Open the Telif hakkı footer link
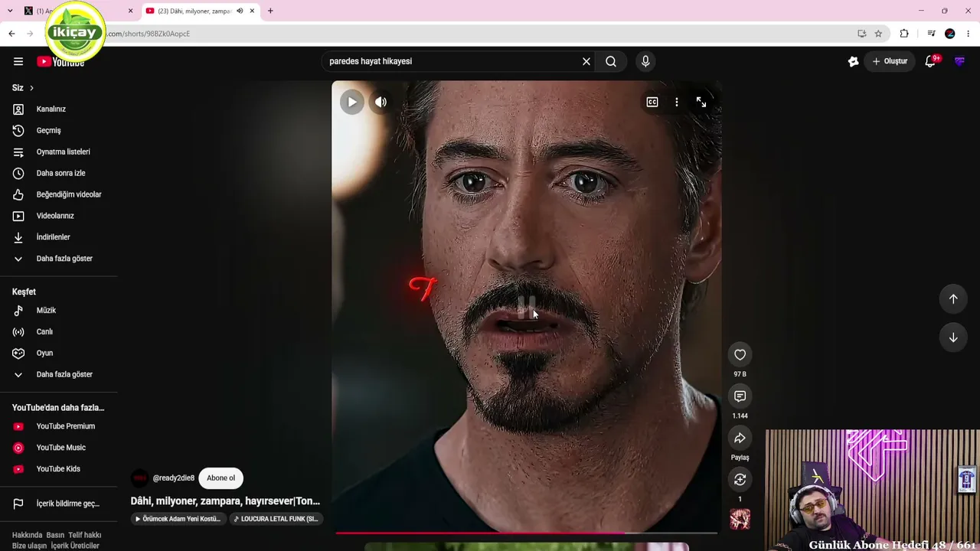The image size is (980, 551). pyautogui.click(x=85, y=535)
